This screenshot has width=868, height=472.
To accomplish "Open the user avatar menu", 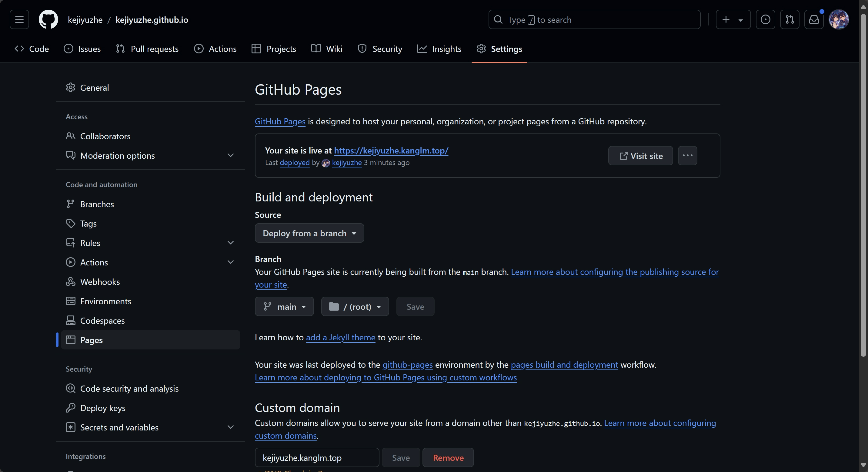I will (839, 19).
